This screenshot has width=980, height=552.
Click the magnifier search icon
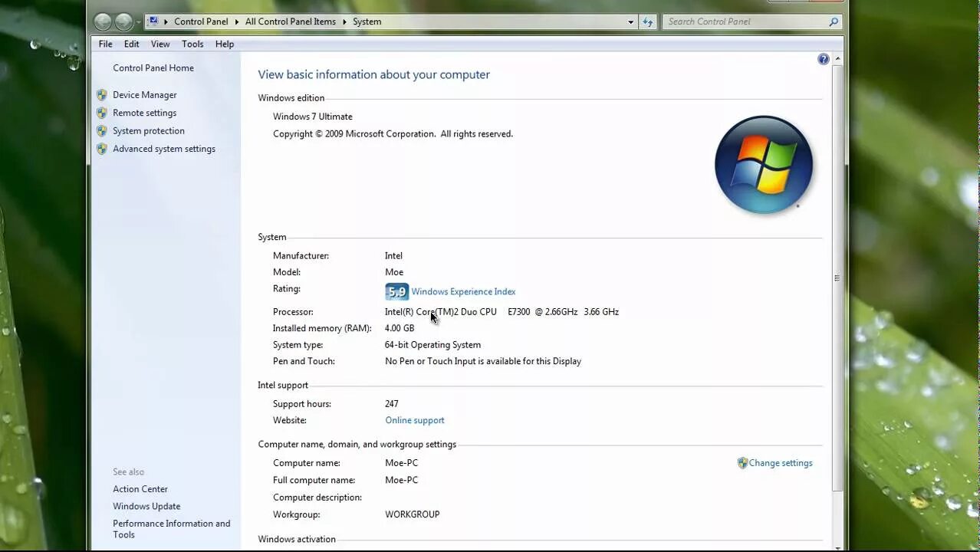pyautogui.click(x=834, y=21)
